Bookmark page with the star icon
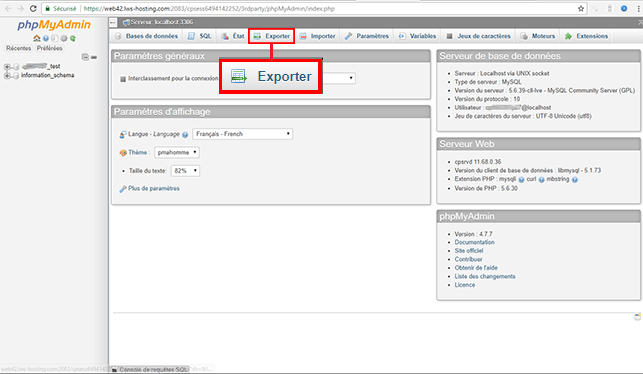 (x=581, y=8)
